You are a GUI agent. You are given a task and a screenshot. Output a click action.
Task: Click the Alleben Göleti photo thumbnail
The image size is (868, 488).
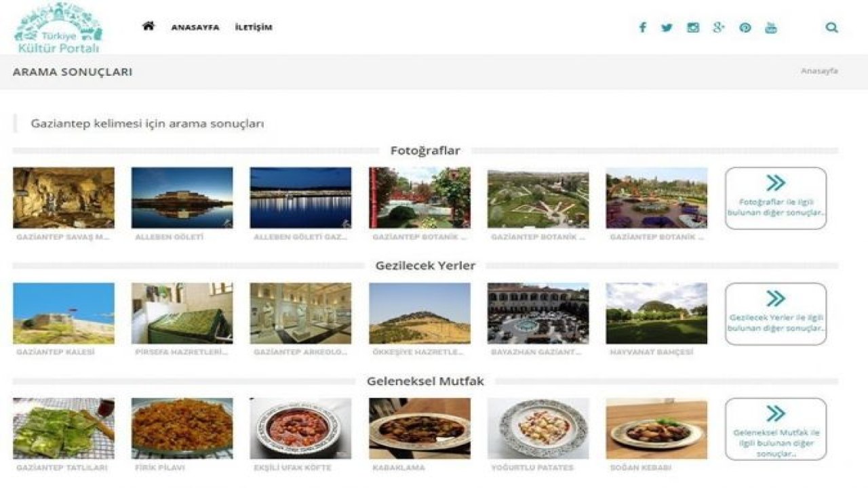(183, 199)
